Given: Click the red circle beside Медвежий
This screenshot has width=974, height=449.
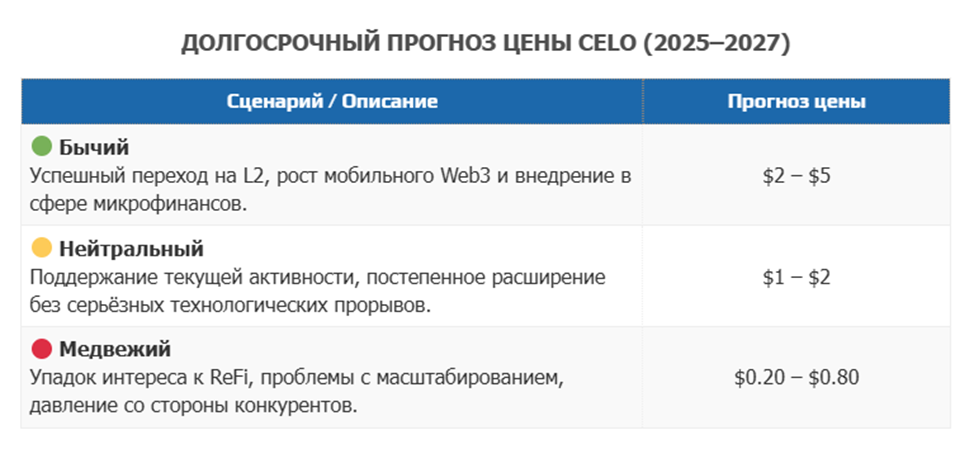Looking at the screenshot, I should pos(41,349).
